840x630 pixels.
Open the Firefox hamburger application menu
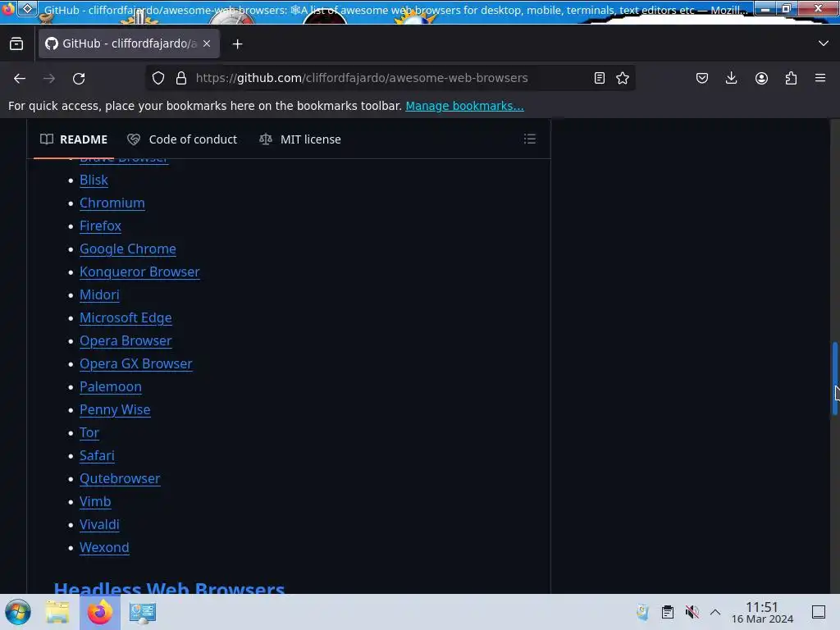[x=820, y=78]
